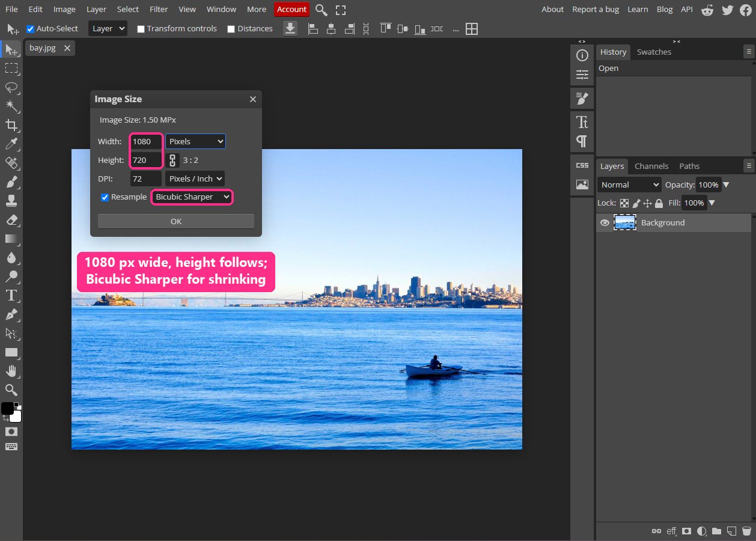Uncheck the Resample checkbox
Viewport: 756px width, 541px height.
click(105, 197)
